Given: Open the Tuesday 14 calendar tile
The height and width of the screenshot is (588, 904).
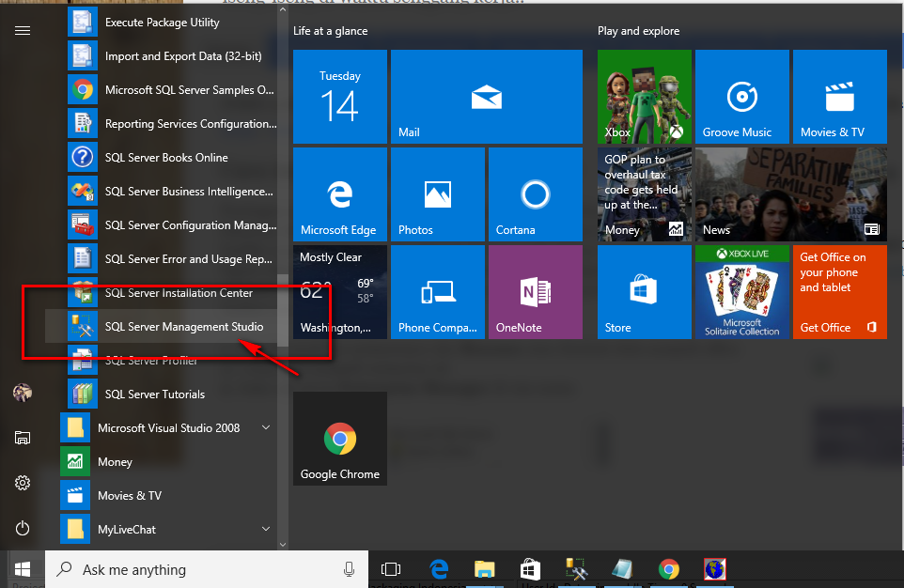Looking at the screenshot, I should [340, 97].
